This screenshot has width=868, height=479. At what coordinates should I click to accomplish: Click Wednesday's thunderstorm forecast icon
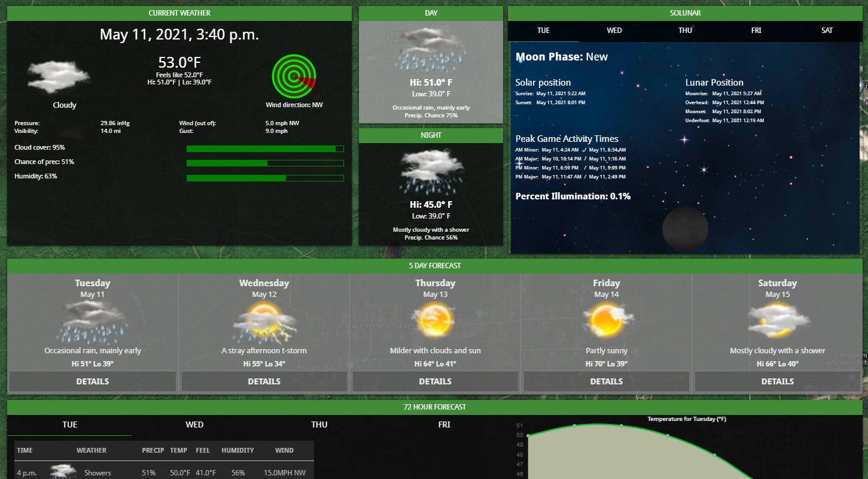[x=264, y=322]
